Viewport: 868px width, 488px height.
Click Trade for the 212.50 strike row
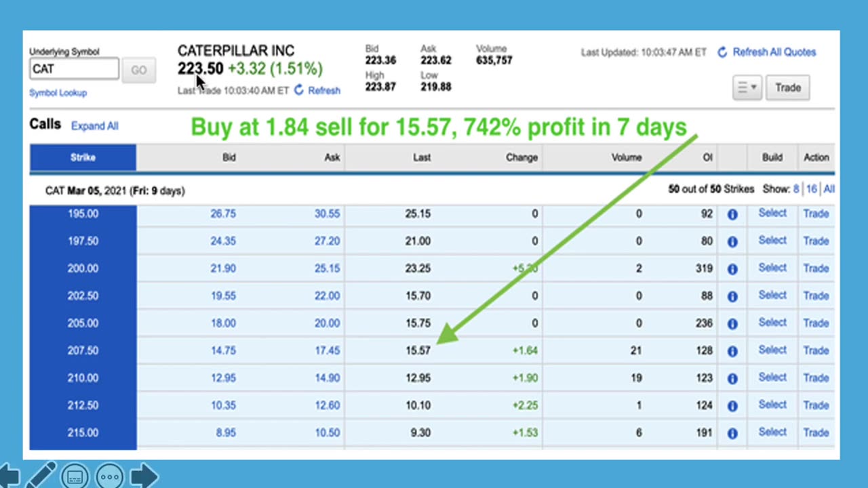tap(816, 405)
